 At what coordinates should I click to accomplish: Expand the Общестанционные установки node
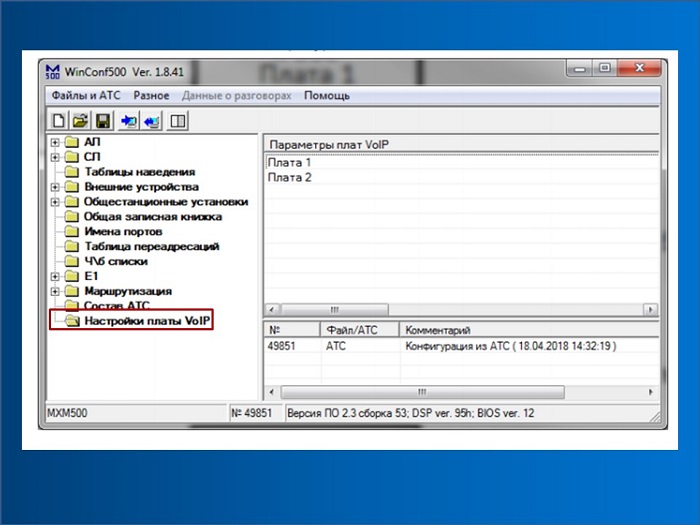tap(55, 202)
